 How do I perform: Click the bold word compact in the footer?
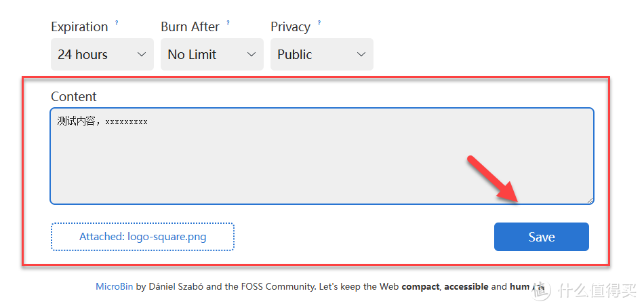[x=420, y=287]
